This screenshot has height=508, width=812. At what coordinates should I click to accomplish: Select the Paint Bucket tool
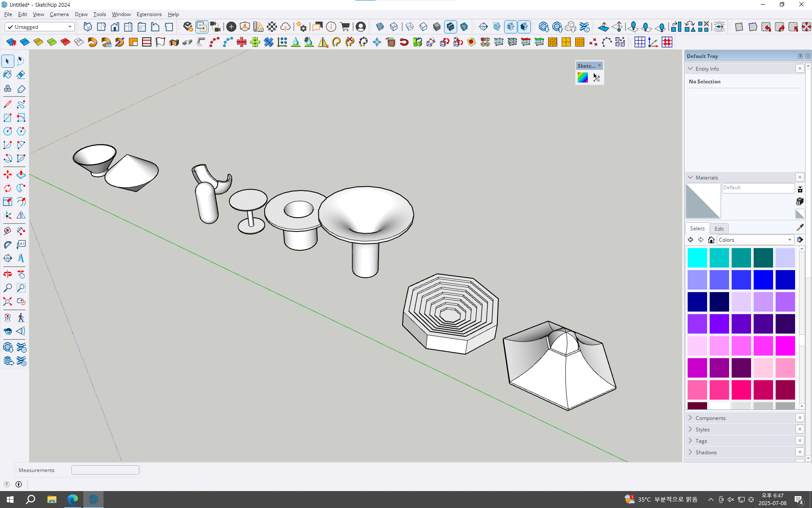pyautogui.click(x=8, y=75)
